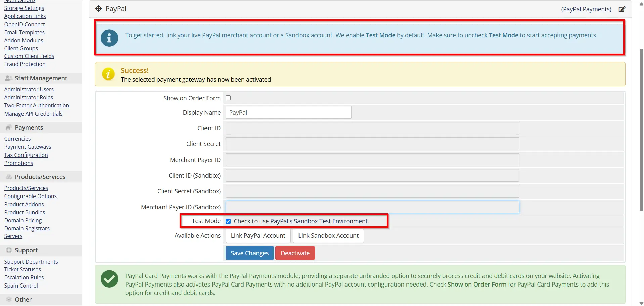Focus the Client Secret field
This screenshot has height=306, width=644.
[x=372, y=144]
